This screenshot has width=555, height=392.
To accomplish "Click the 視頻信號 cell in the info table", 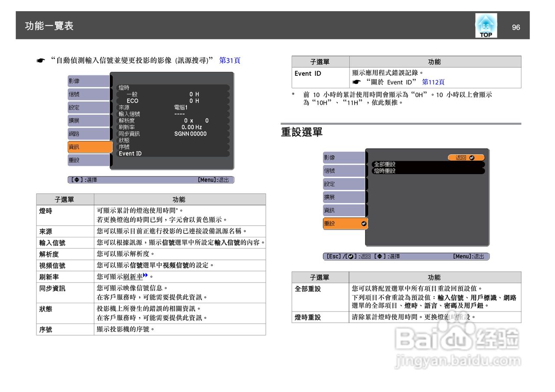I will [65, 266].
